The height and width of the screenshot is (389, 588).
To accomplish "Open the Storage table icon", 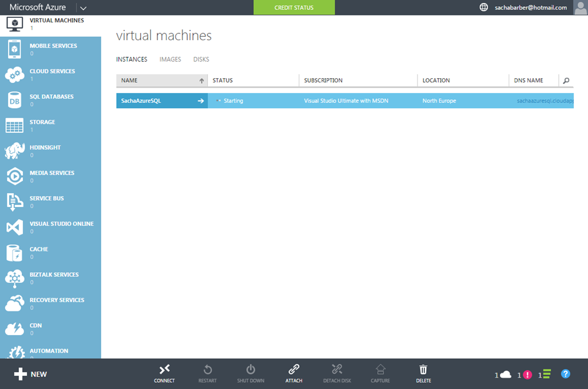I will click(x=14, y=126).
